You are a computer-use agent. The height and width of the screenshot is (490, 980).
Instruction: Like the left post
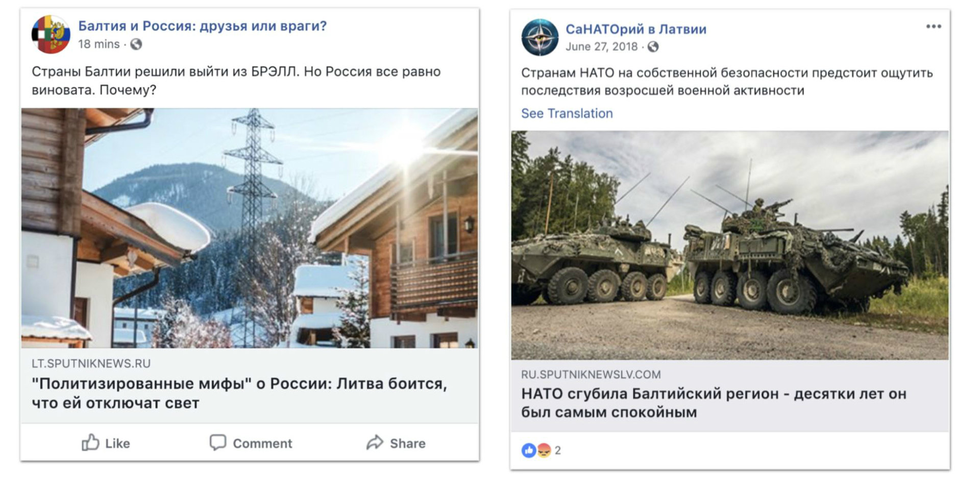106,443
